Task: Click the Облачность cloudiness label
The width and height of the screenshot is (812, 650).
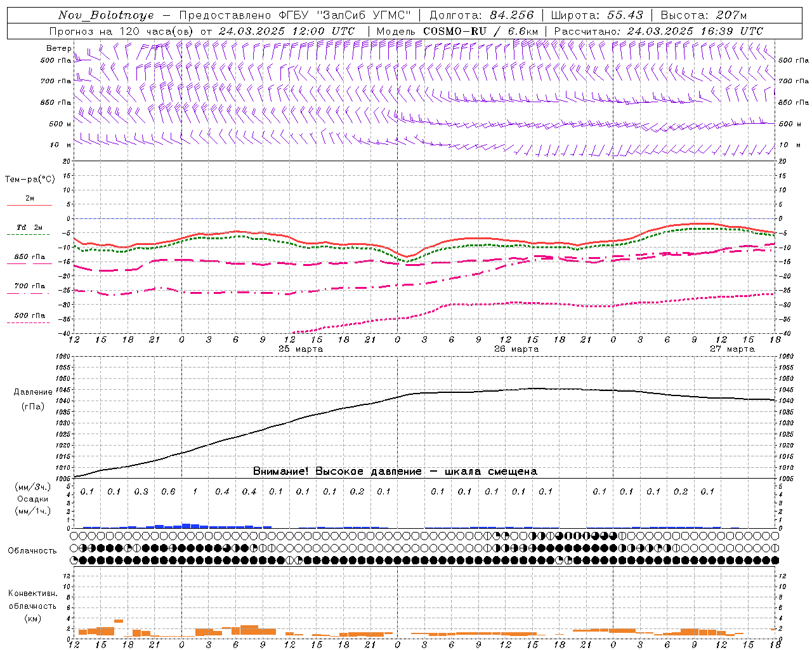Action: coord(32,551)
